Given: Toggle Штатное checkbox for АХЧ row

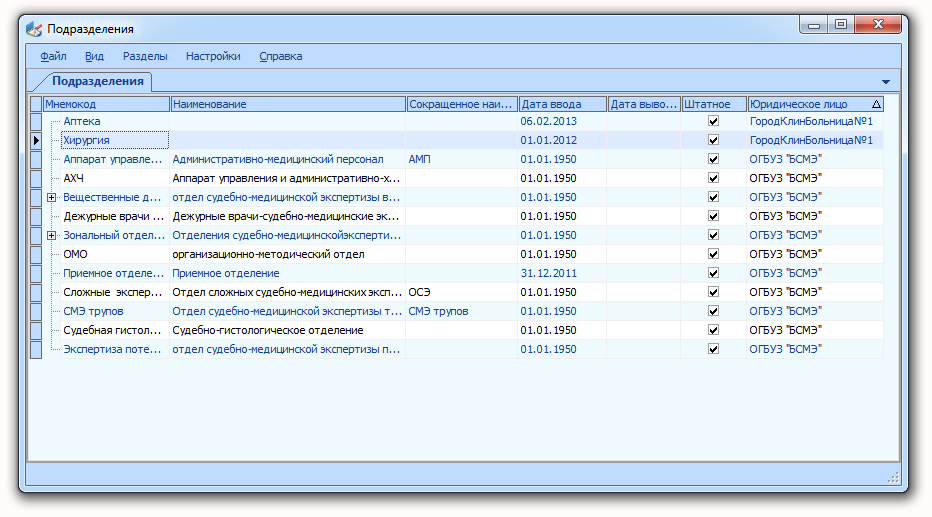Looking at the screenshot, I should 713,178.
